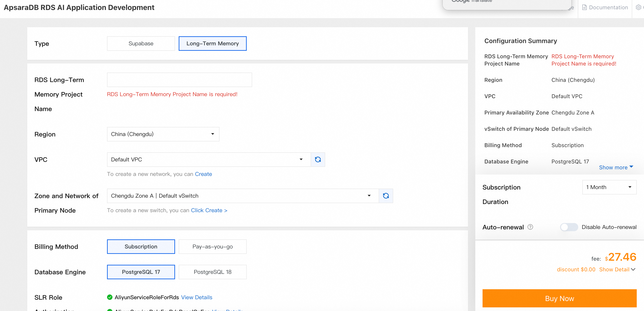Image resolution: width=644 pixels, height=311 pixels.
Task: Refresh the zone and vSwitch list
Action: 386,196
